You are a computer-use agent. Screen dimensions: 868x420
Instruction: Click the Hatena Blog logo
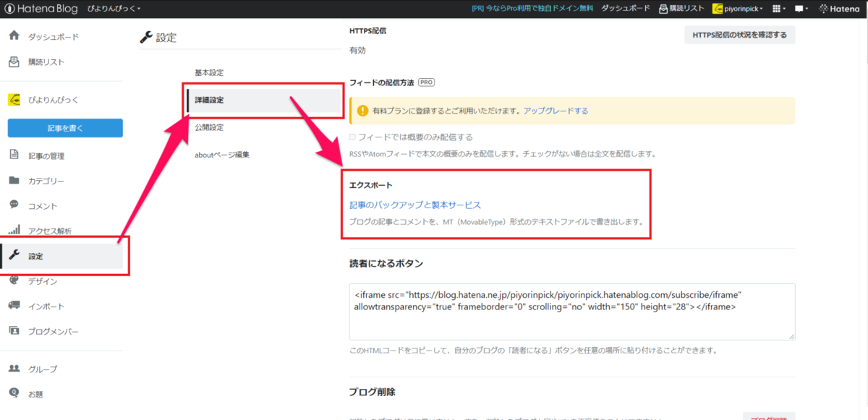coord(40,9)
